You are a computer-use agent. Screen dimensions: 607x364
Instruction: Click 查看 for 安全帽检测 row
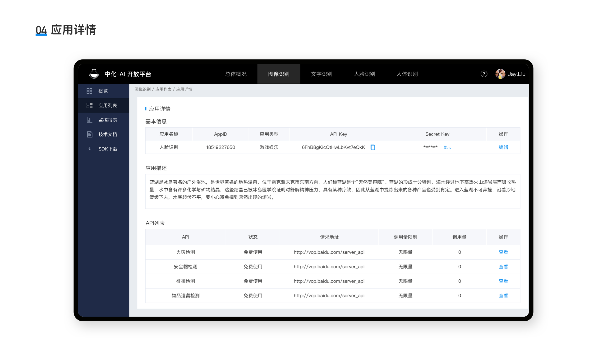point(503,267)
